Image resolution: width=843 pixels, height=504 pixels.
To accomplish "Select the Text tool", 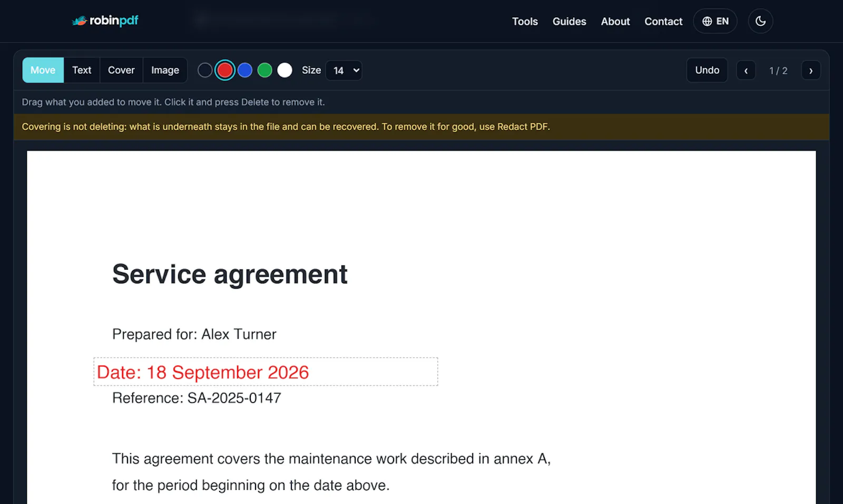I will (82, 70).
